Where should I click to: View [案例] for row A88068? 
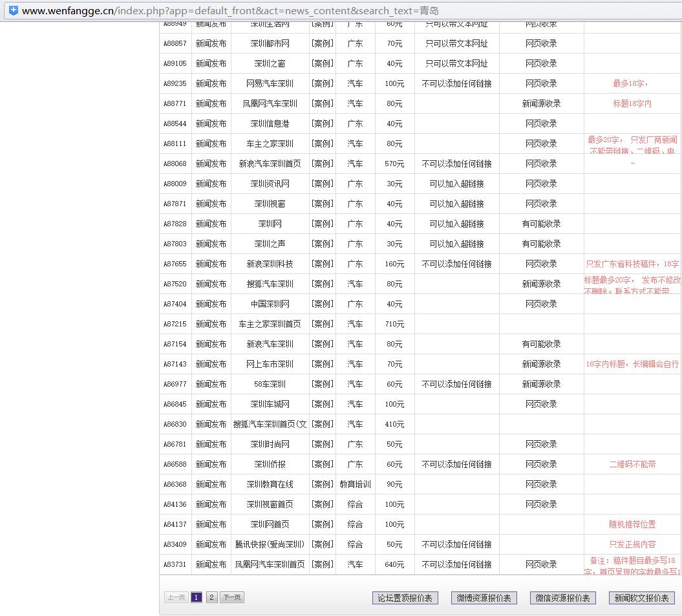[323, 164]
